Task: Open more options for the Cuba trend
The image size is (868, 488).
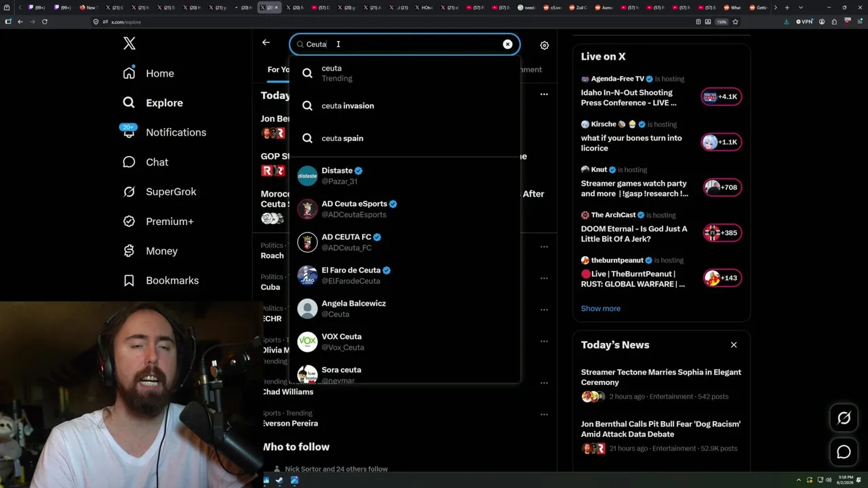Action: click(x=544, y=278)
